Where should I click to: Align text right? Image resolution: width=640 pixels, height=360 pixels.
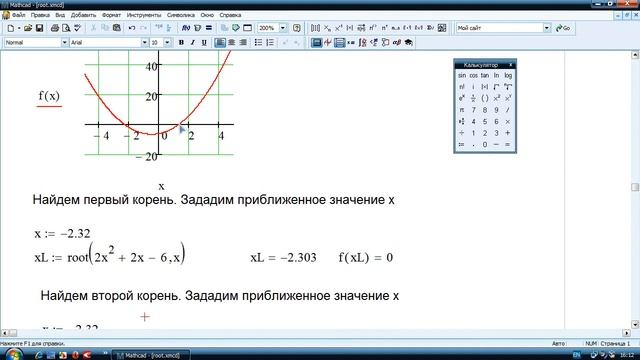pyautogui.click(x=243, y=42)
